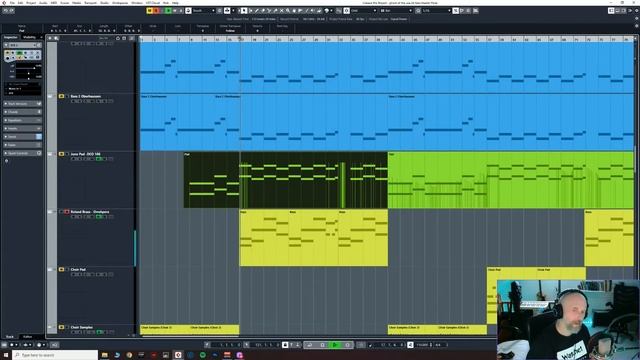
Task: Switch to the Visibility tab
Action: 29,37
